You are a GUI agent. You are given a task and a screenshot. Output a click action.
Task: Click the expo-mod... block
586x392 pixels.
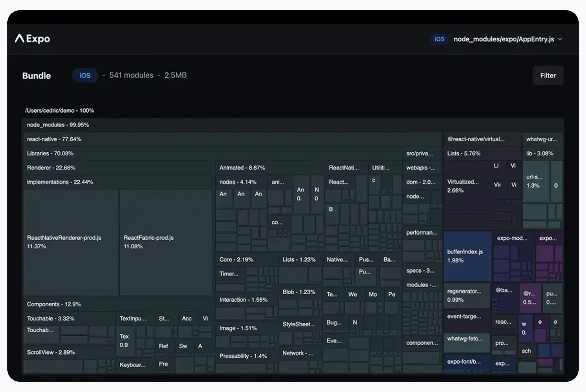513,238
